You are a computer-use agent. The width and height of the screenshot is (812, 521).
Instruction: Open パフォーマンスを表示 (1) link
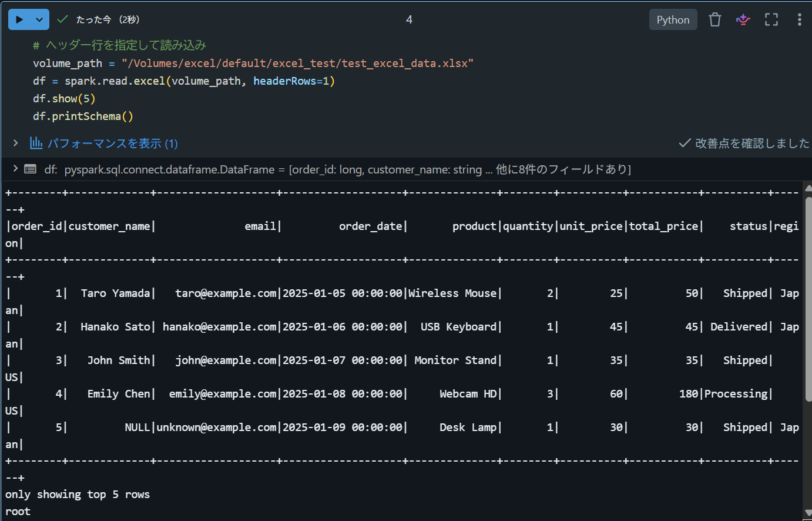(112, 143)
